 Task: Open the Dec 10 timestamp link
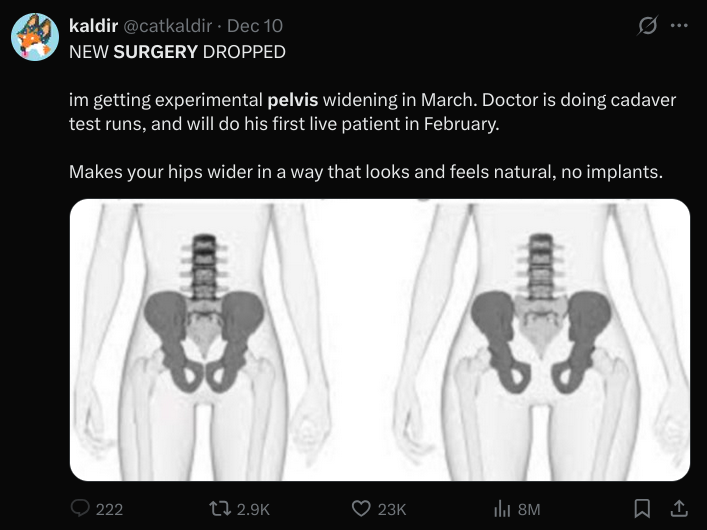click(x=256, y=26)
